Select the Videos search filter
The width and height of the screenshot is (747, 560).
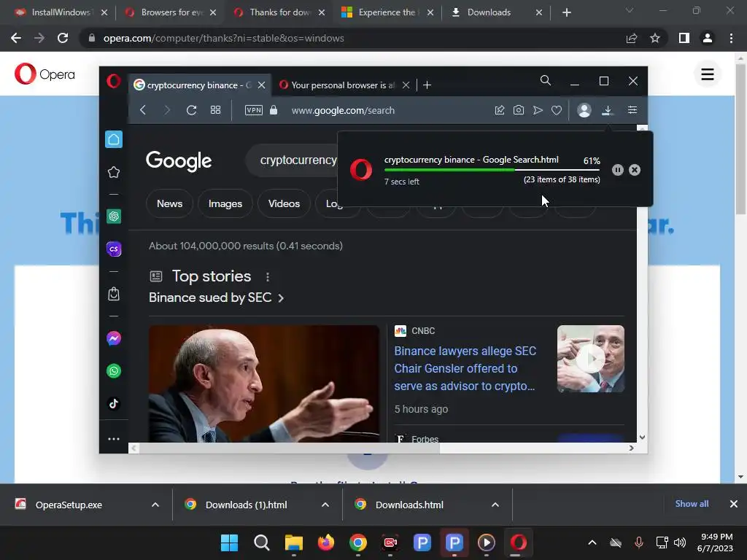click(284, 204)
